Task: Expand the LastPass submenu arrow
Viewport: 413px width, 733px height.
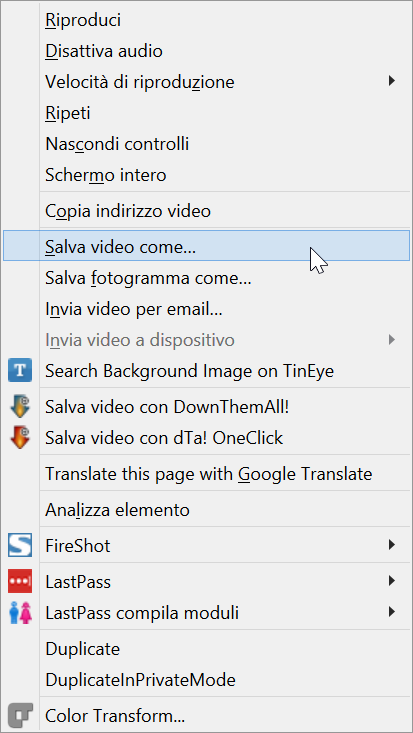Action: coord(392,581)
